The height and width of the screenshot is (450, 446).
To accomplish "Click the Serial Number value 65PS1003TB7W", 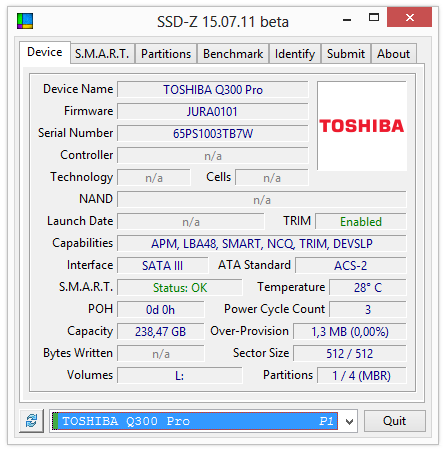I will pos(213,134).
